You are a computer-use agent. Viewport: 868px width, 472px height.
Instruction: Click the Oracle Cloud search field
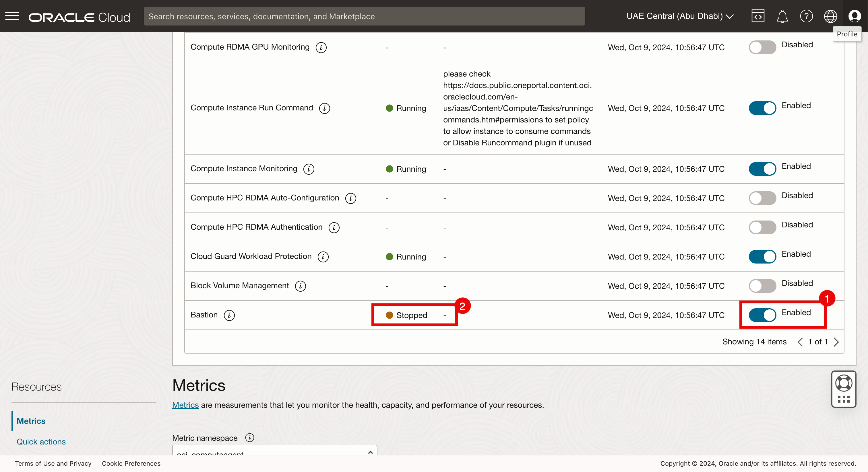pos(364,16)
